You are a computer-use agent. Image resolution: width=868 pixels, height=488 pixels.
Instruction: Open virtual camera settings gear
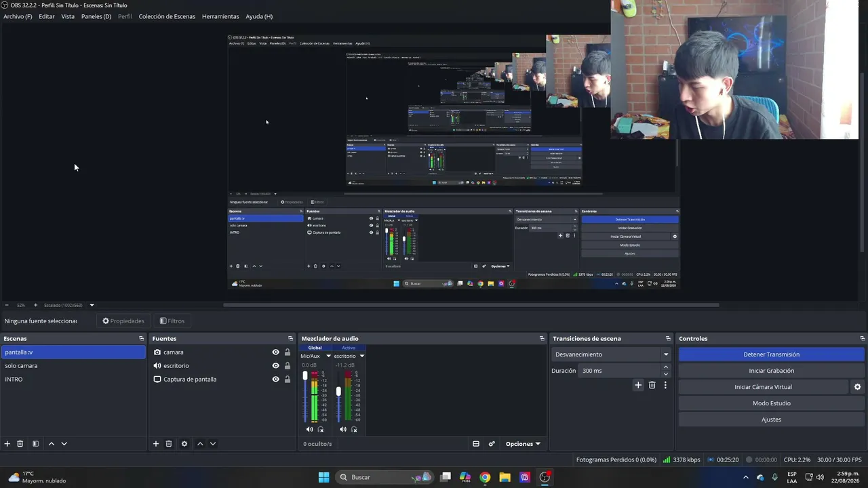tap(857, 387)
